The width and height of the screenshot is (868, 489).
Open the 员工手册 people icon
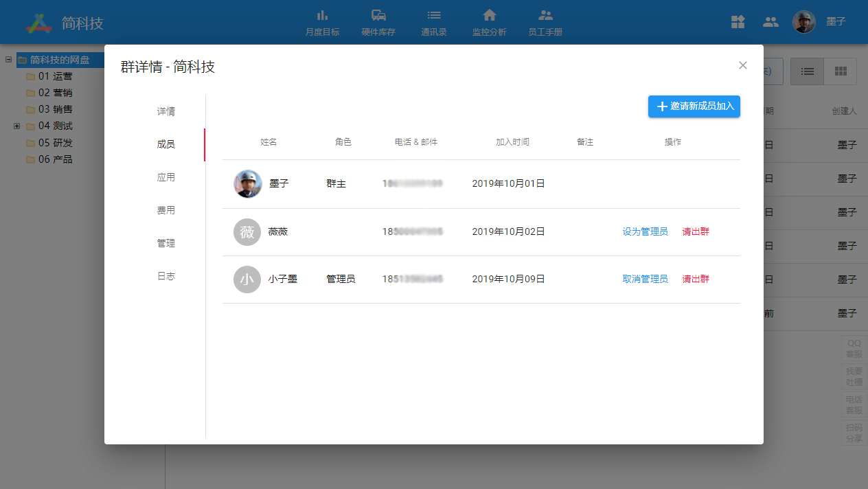(x=545, y=16)
